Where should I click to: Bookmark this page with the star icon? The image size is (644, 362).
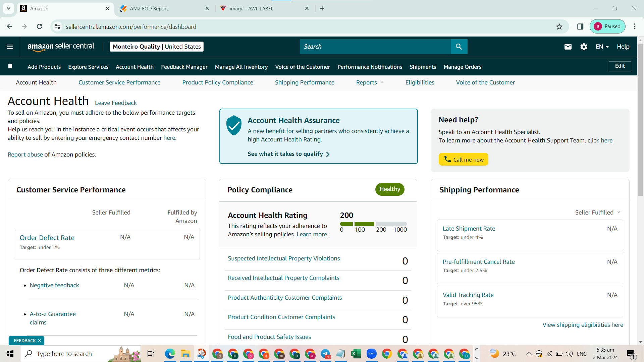(x=559, y=26)
